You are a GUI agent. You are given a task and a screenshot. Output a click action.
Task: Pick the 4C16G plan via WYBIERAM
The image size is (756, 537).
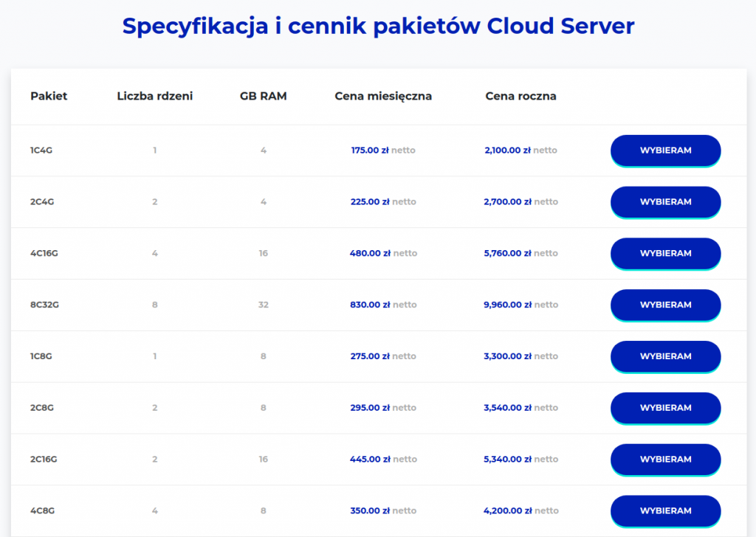point(665,253)
